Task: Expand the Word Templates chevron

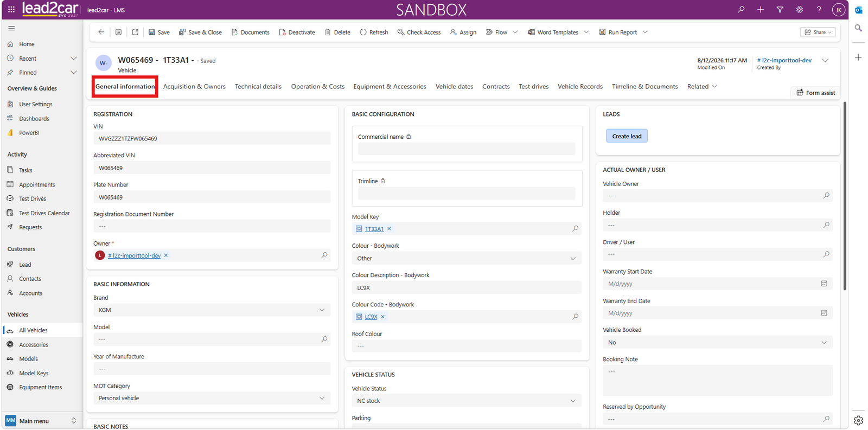Action: (x=586, y=32)
